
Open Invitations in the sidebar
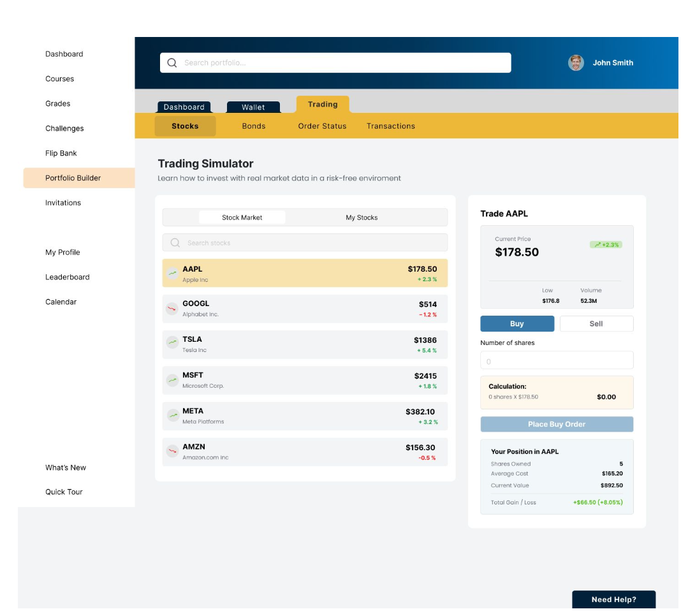(x=63, y=203)
